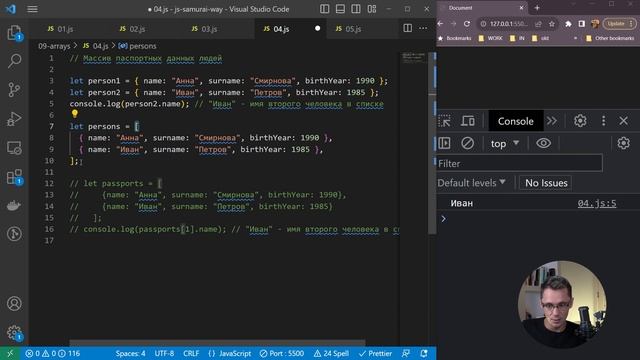Viewport: 640px width, 360px height.
Task: Go back in the browser
Action: 440,24
